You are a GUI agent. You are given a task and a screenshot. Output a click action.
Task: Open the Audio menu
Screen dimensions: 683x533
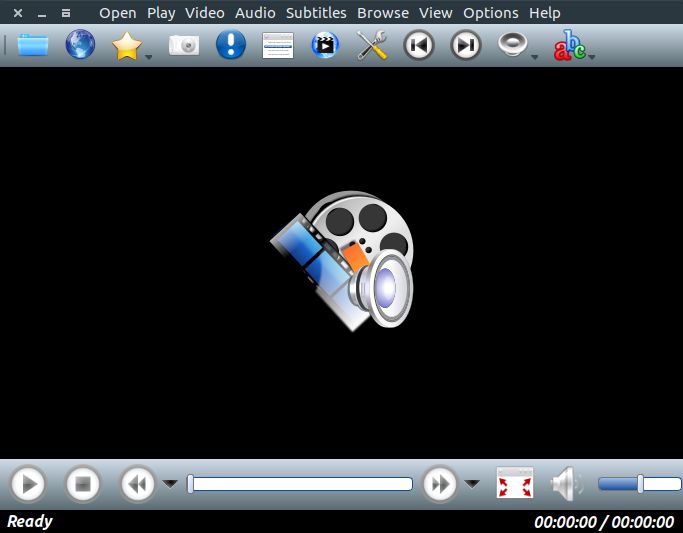click(255, 13)
